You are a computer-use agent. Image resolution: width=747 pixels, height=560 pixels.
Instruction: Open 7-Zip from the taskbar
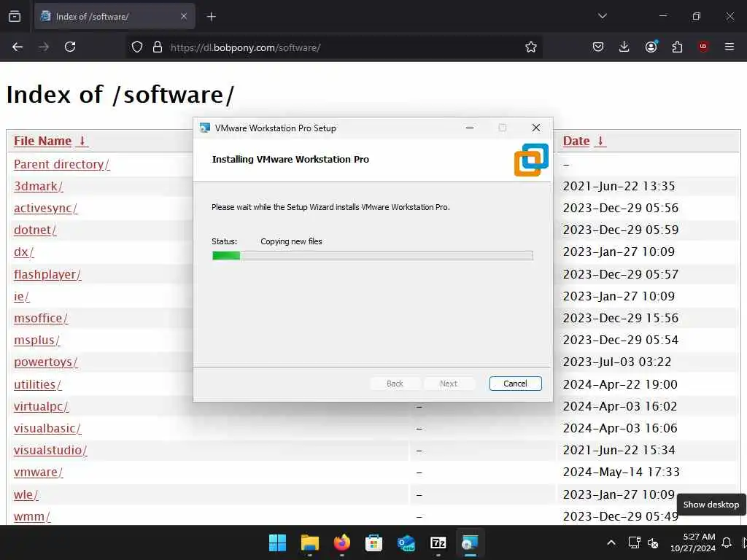point(438,542)
